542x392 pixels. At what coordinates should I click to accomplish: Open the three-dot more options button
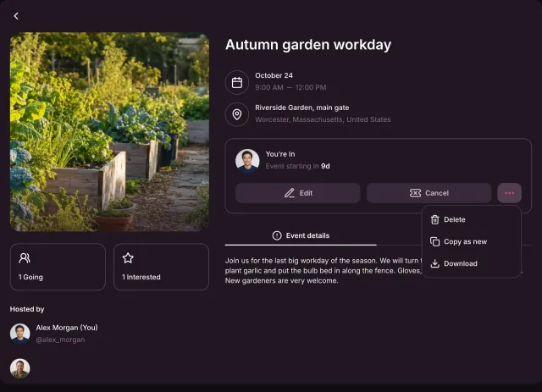point(509,193)
